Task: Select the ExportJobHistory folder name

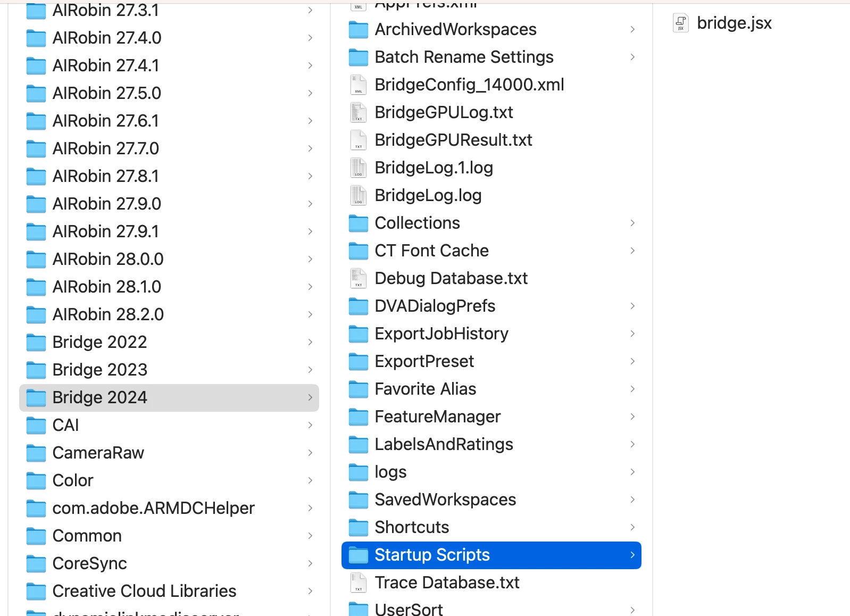Action: [x=441, y=334]
